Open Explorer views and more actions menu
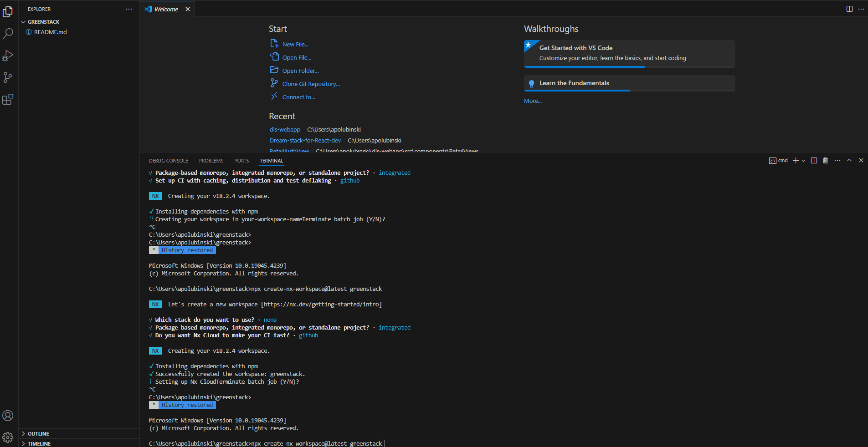This screenshot has height=447, width=868. click(129, 9)
